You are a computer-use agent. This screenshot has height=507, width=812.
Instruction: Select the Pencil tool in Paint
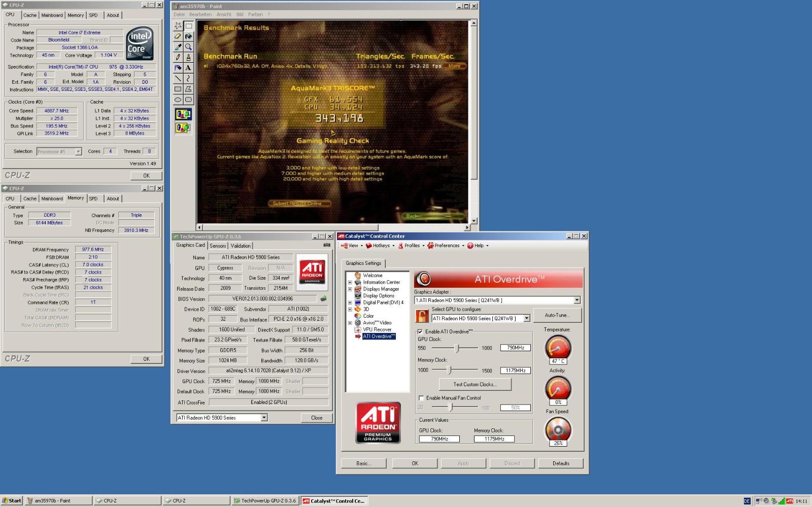[178, 57]
